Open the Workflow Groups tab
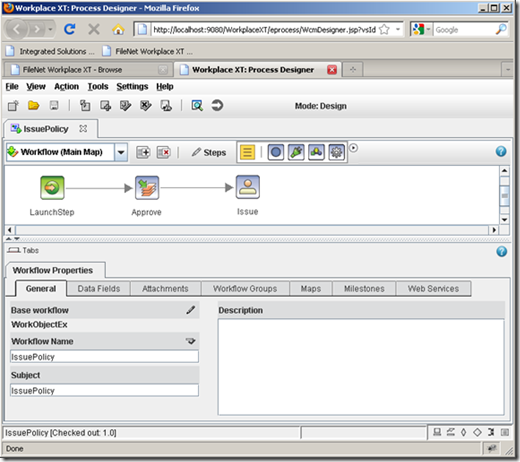520x462 pixels. 245,289
